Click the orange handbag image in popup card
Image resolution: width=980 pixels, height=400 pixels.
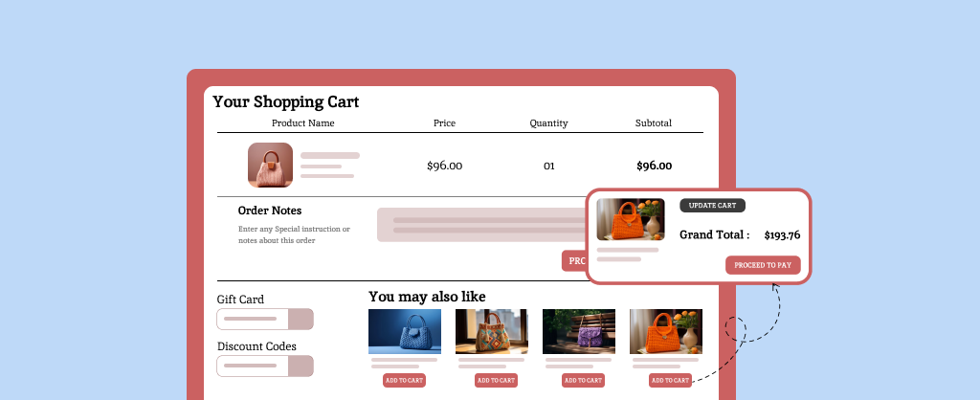[631, 219]
